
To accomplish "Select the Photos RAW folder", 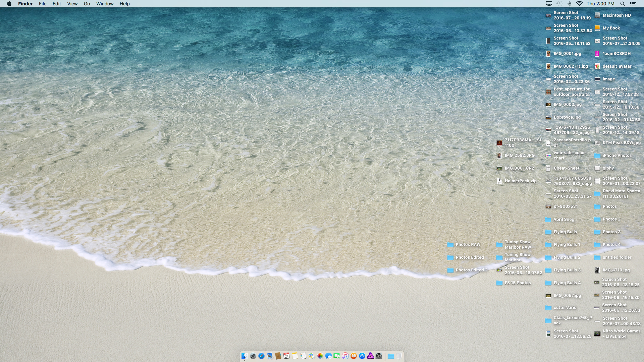I will (x=450, y=245).
